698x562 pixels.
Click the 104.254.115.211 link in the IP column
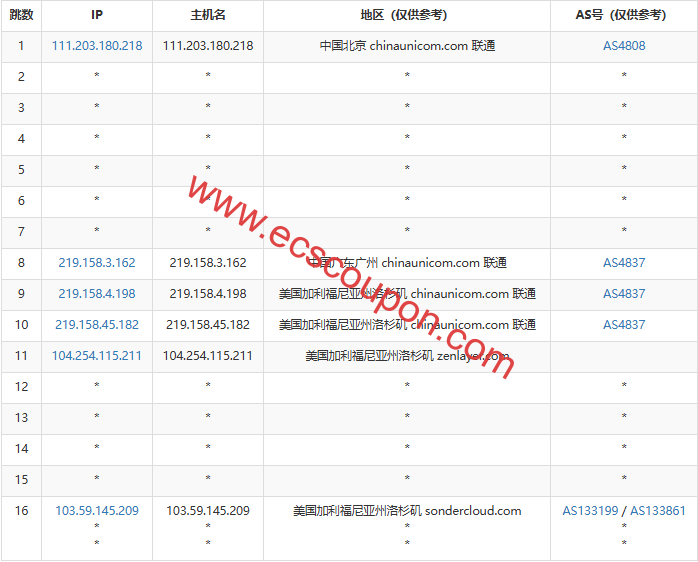coord(97,356)
